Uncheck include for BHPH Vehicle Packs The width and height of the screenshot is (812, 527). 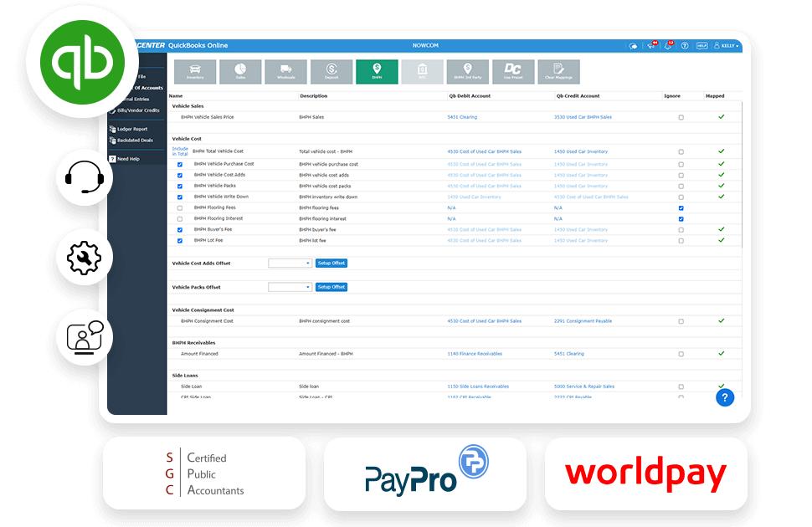click(x=180, y=187)
